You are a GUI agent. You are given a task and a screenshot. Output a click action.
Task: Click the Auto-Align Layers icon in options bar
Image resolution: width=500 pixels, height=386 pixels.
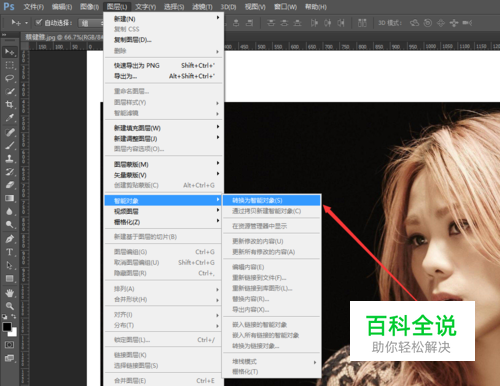(362, 23)
